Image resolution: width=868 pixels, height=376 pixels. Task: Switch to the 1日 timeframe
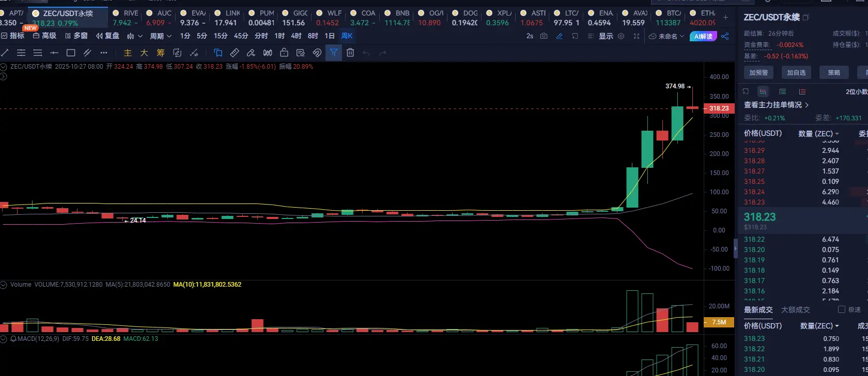point(330,36)
